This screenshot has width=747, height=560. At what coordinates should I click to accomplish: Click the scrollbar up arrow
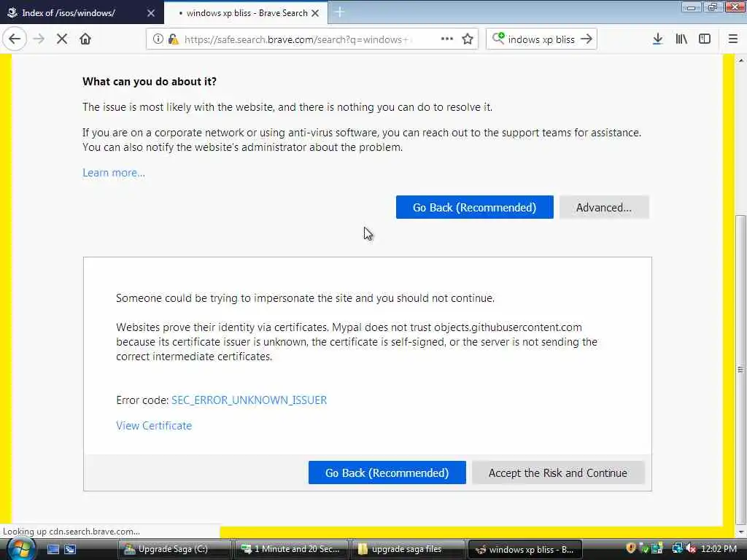(x=740, y=60)
